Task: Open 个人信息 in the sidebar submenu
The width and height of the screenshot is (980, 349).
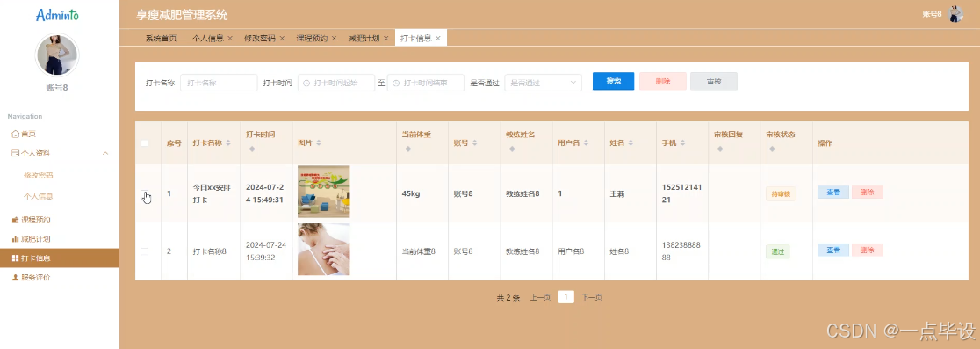Action: point(38,196)
